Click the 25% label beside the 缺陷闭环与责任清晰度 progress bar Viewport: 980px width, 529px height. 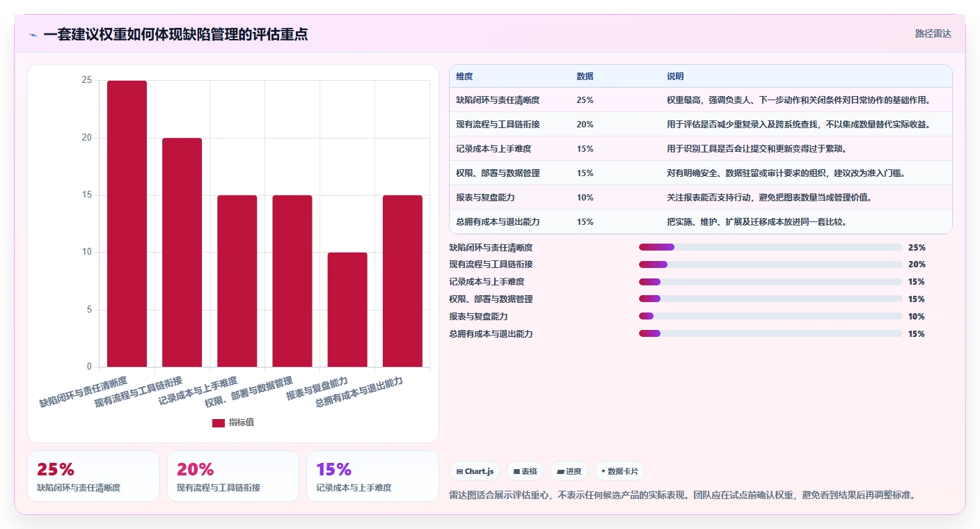[x=917, y=247]
